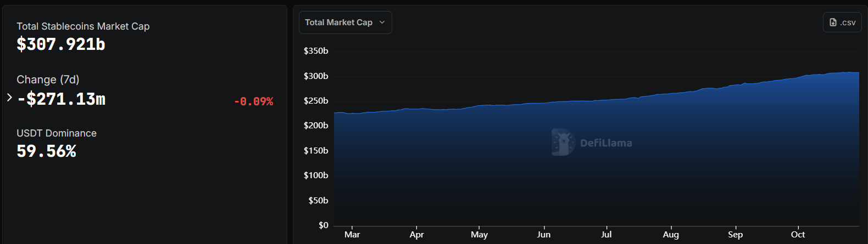Viewport: 868px width, 244px height.
Task: Click the Sep label below the chart
Action: click(735, 235)
